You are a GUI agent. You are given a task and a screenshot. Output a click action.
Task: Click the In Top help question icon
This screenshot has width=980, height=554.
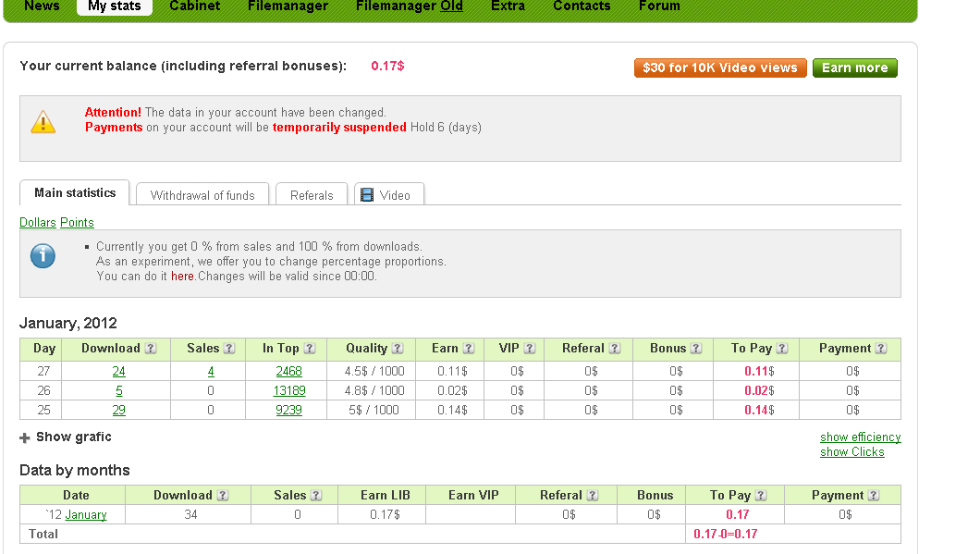(x=310, y=349)
